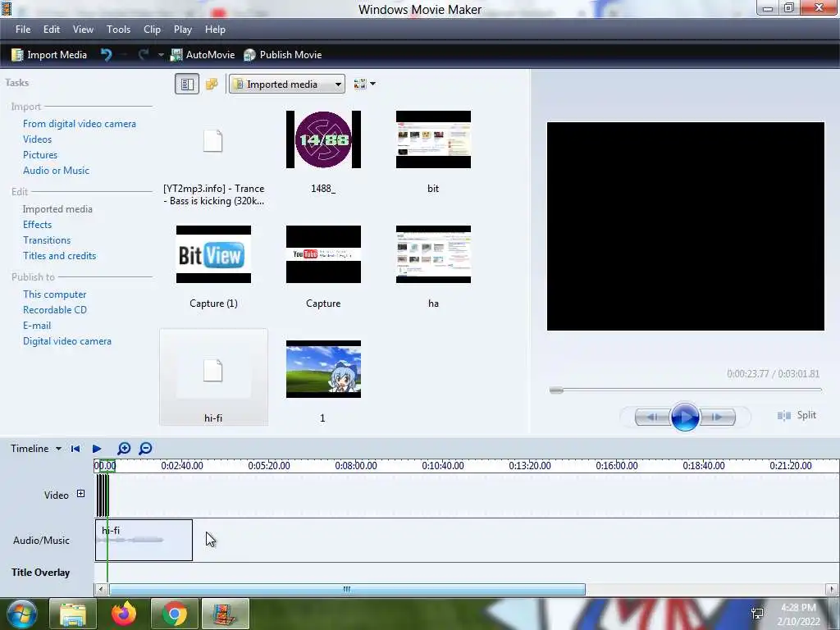840x630 pixels.
Task: Select the hi-fi clip on Audio/Music track
Action: coord(144,540)
